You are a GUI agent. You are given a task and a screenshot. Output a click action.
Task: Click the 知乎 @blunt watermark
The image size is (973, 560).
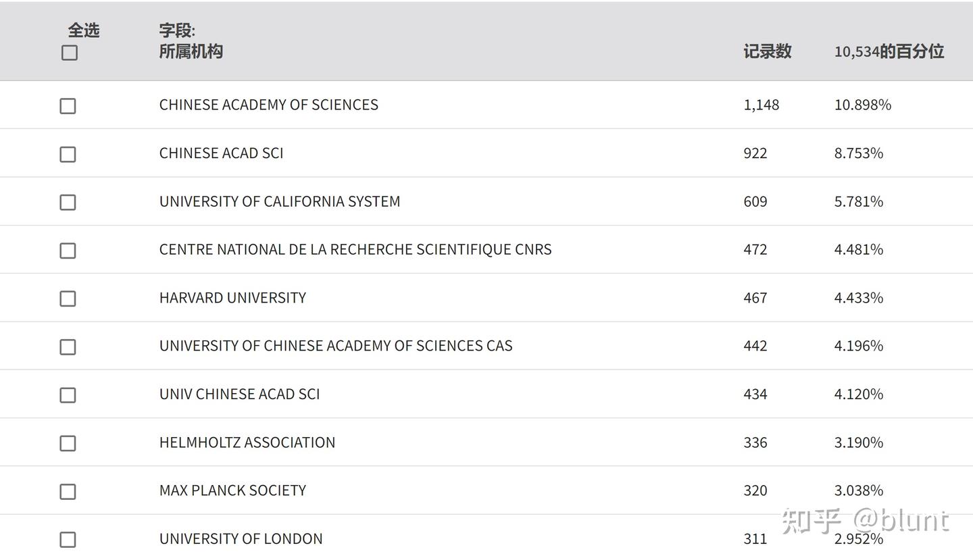[x=866, y=521]
